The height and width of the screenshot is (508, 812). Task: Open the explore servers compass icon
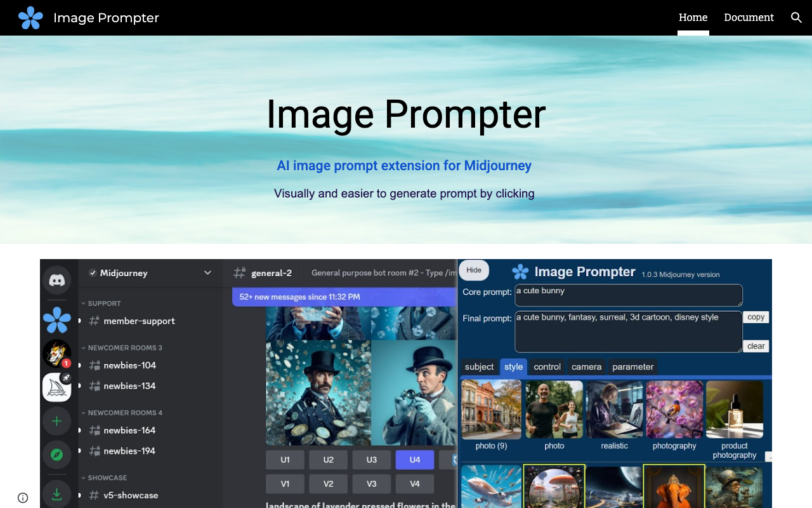click(x=57, y=455)
